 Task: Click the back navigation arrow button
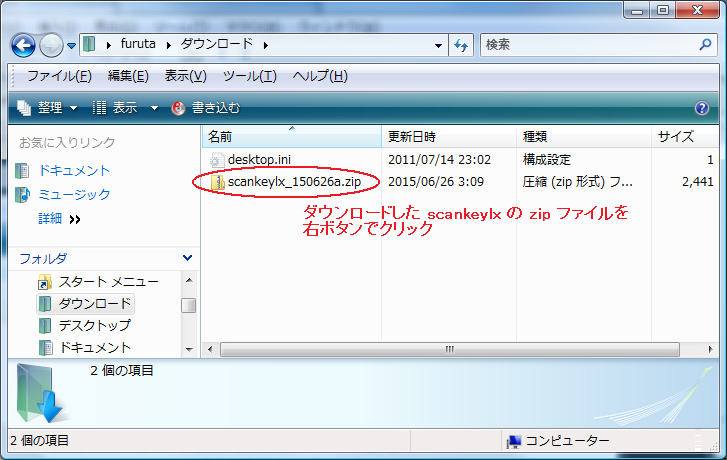tap(24, 45)
